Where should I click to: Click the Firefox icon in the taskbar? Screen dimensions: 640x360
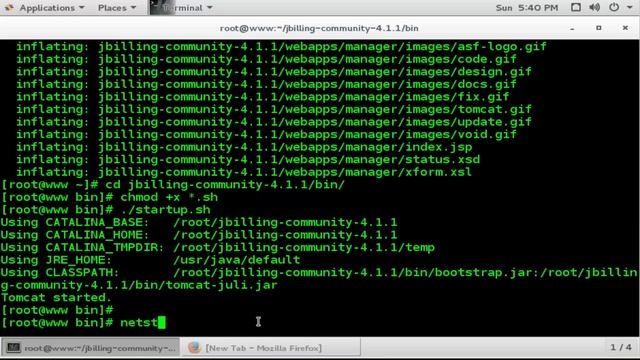(194, 348)
